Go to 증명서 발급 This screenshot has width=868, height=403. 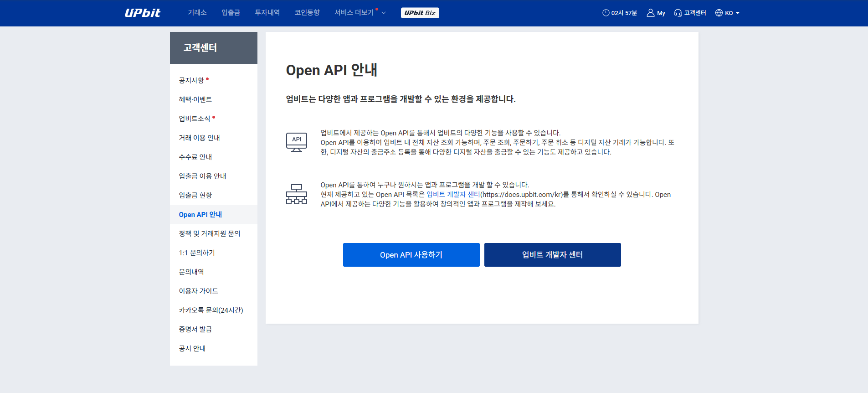tap(195, 329)
